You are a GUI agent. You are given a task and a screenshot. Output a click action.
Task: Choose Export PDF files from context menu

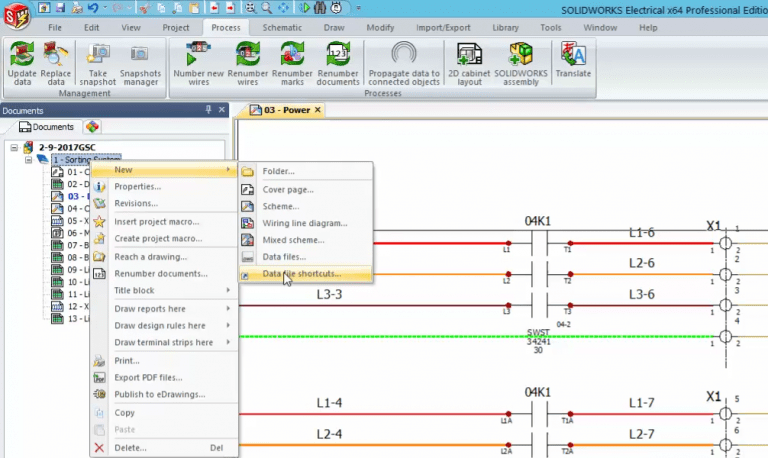[x=148, y=377]
